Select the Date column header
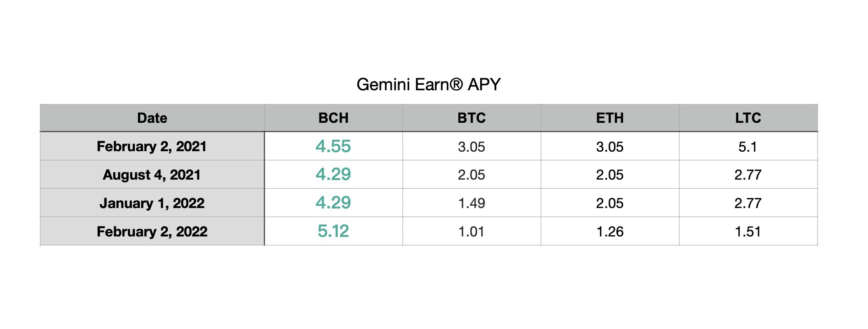This screenshot has width=868, height=329. tap(152, 118)
